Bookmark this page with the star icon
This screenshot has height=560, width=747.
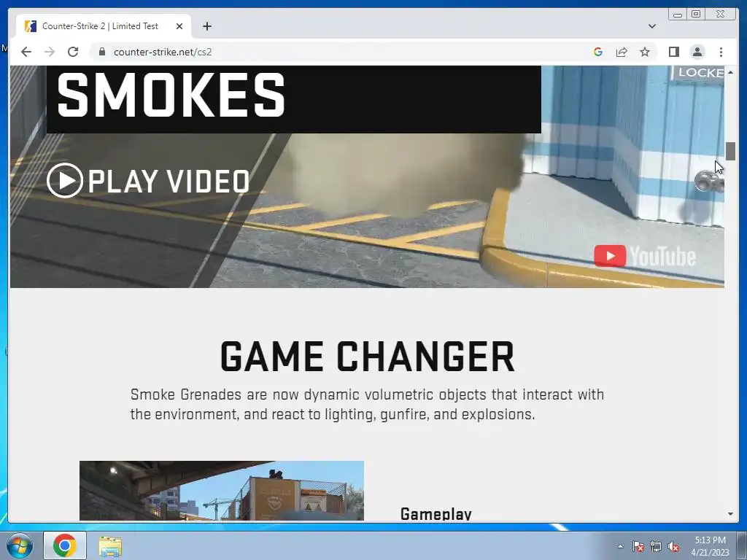645,52
